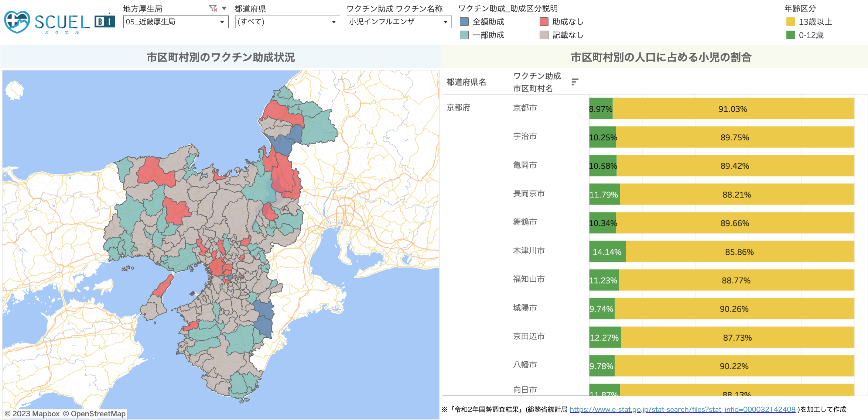The height and width of the screenshot is (420, 868).
Task: Open the 地方厚生局 filter options caret
Action: (x=224, y=8)
